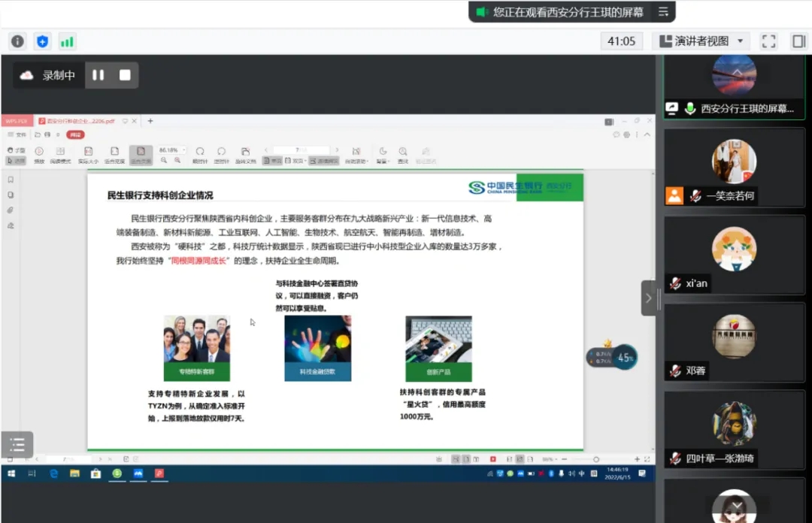Go to next page in toolbar
The width and height of the screenshot is (812, 523).
point(337,150)
